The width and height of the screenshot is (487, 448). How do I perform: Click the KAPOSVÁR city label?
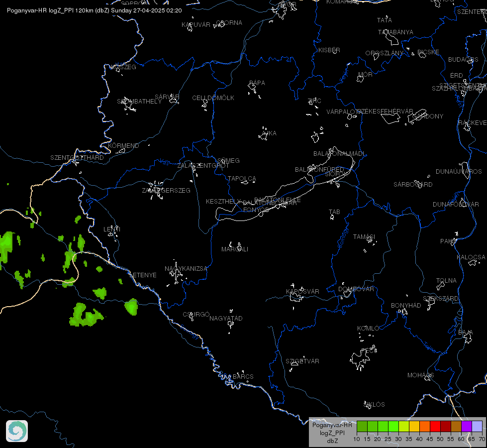coord(302,292)
